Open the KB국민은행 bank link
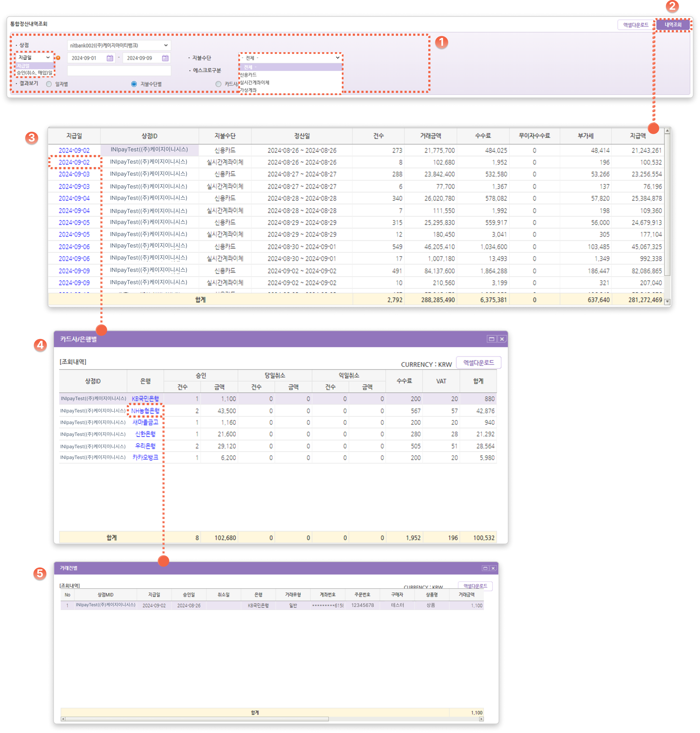Screen dimensions: 700x733 (145, 399)
